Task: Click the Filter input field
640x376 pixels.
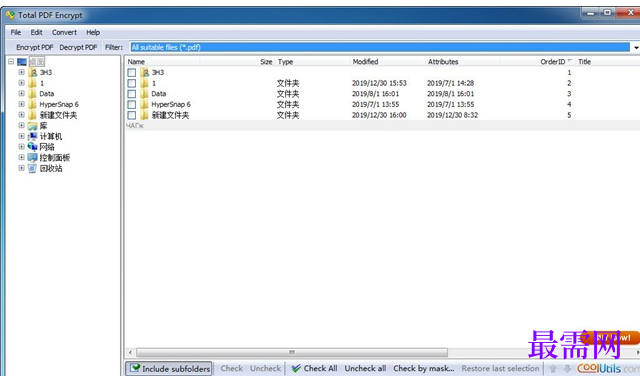Action: pyautogui.click(x=380, y=47)
